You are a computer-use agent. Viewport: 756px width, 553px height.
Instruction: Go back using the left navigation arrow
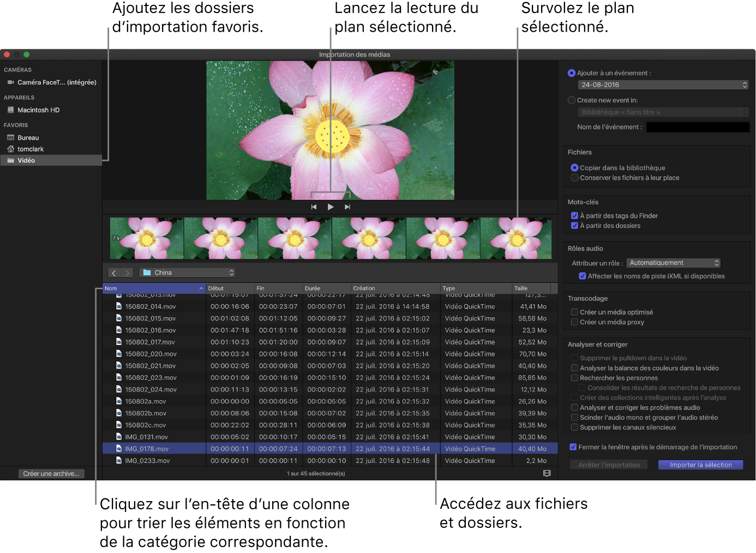coord(113,272)
